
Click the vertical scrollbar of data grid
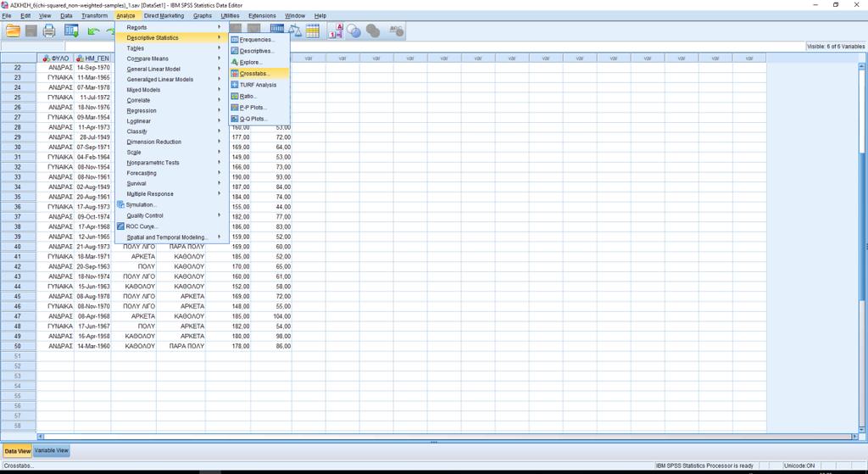point(862,247)
